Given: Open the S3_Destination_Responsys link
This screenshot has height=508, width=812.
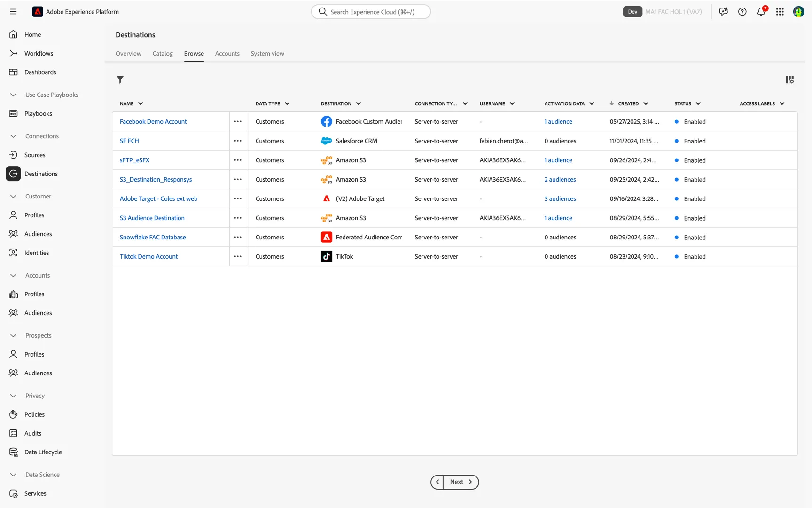Looking at the screenshot, I should pyautogui.click(x=156, y=179).
